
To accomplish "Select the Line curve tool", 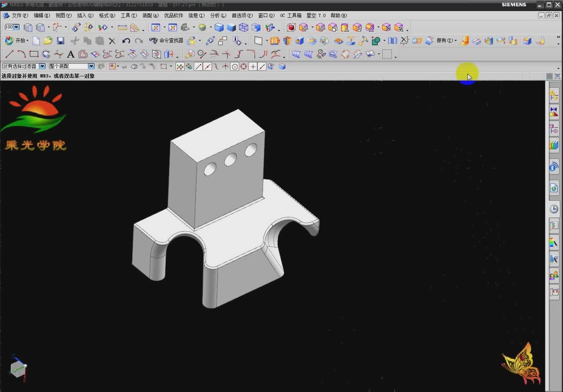I will [9, 54].
